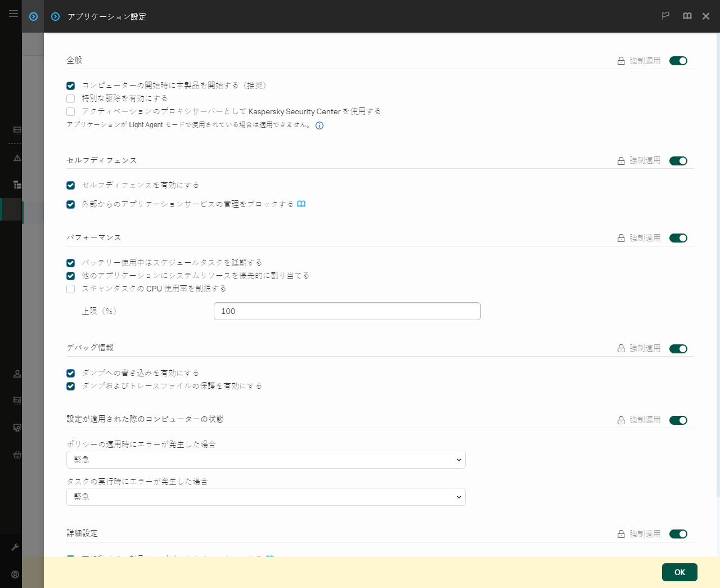This screenshot has width=720, height=588.
Task: Open the flag notifications icon in the header
Action: tap(665, 16)
